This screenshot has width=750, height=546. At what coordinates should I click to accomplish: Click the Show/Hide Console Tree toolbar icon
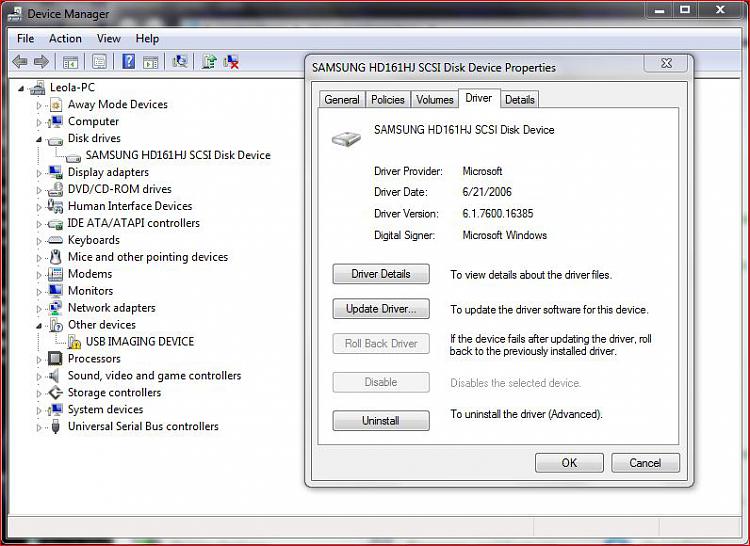(x=70, y=62)
